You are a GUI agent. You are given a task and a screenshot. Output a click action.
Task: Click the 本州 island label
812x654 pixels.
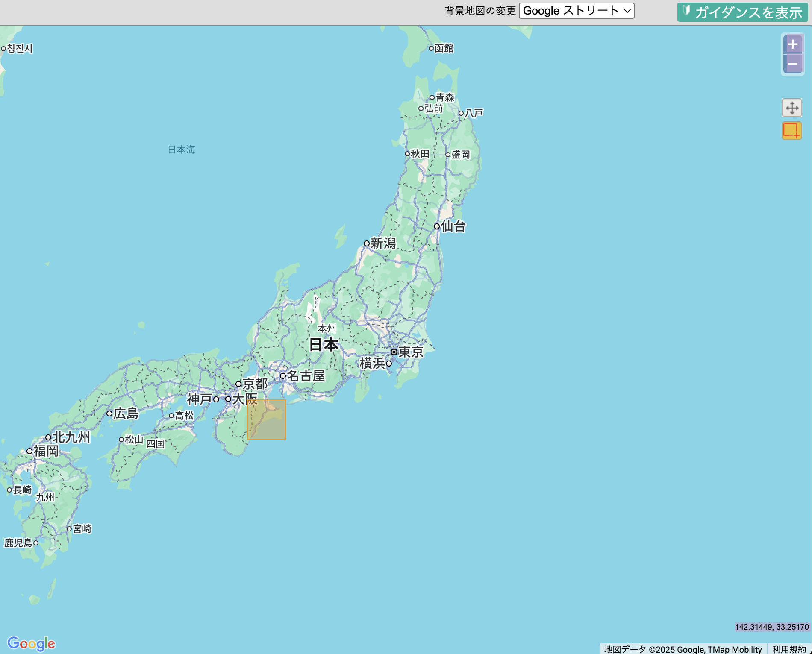[327, 328]
